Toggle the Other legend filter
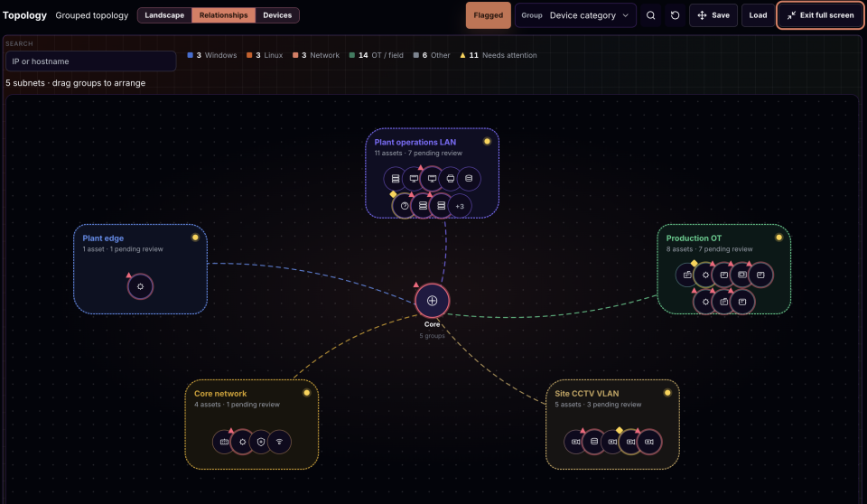Image resolution: width=867 pixels, height=504 pixels. tap(432, 55)
